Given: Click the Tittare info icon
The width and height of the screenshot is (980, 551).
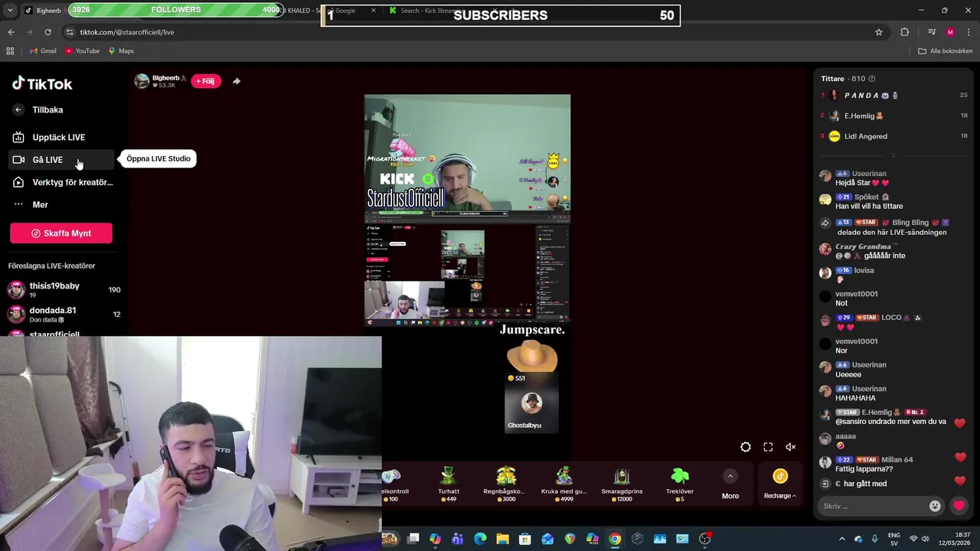Looking at the screenshot, I should (x=871, y=79).
